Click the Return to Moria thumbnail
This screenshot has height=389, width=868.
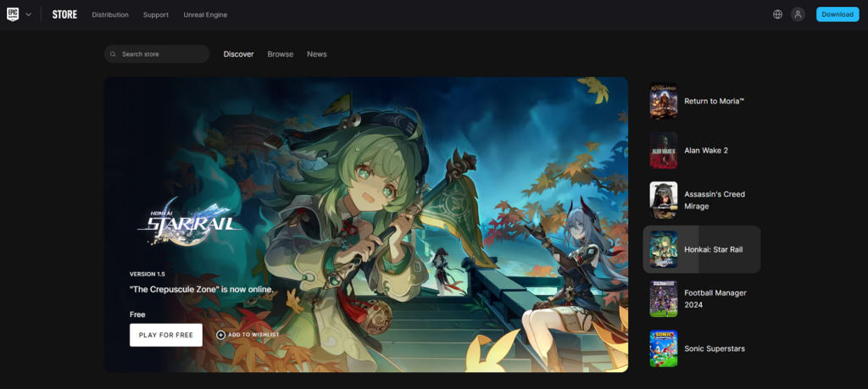tap(663, 101)
